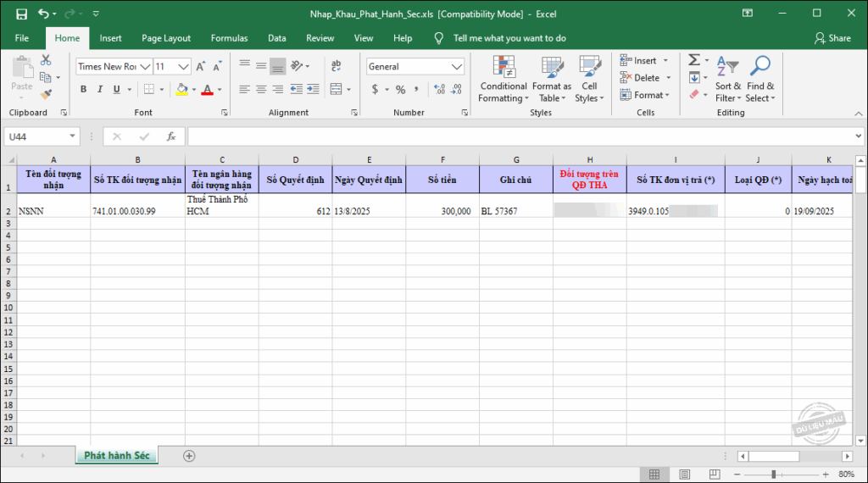Select the Phát hành Séc sheet tab
The width and height of the screenshot is (868, 483).
coord(116,456)
